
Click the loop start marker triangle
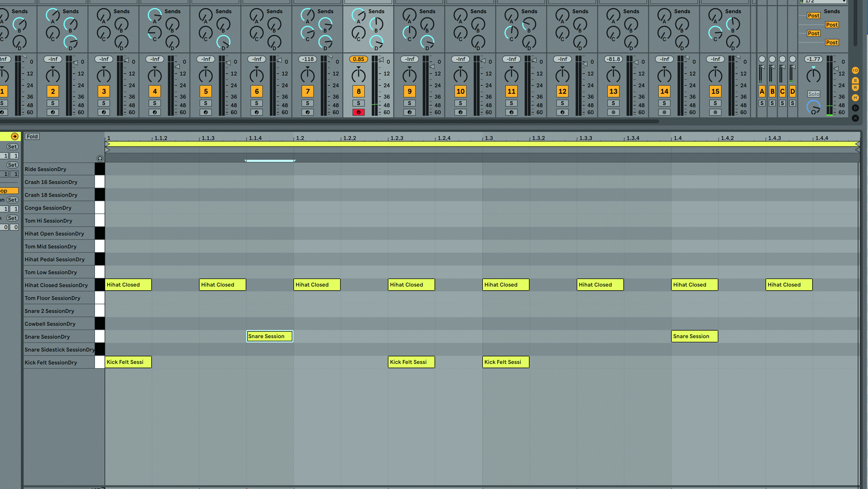tap(108, 144)
